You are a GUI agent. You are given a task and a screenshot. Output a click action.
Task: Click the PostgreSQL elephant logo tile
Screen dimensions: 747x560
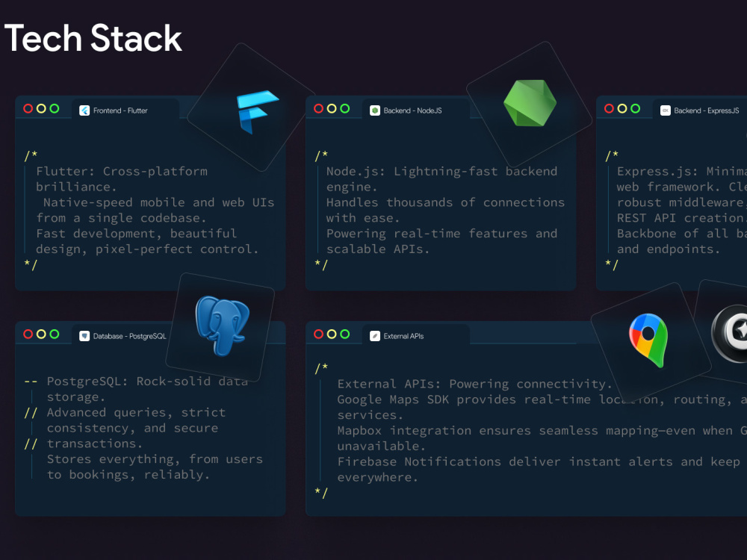coord(220,327)
